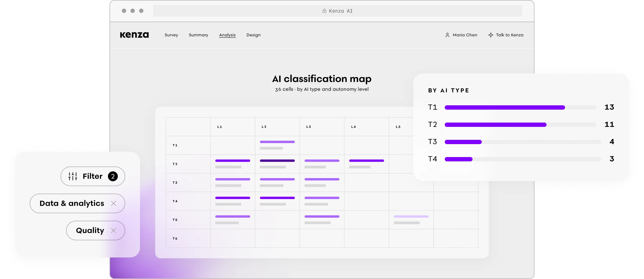Click the T3 progress bar in By AI Type

pyautogui.click(x=523, y=142)
